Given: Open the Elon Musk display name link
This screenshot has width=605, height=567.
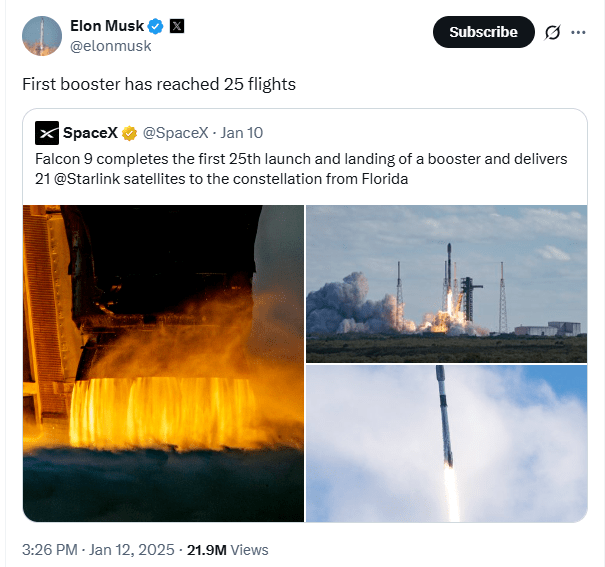Looking at the screenshot, I should pos(108,26).
